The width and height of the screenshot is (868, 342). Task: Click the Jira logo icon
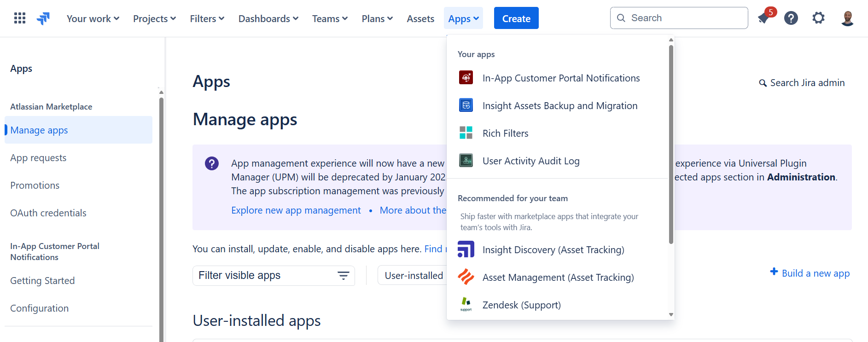pos(43,18)
